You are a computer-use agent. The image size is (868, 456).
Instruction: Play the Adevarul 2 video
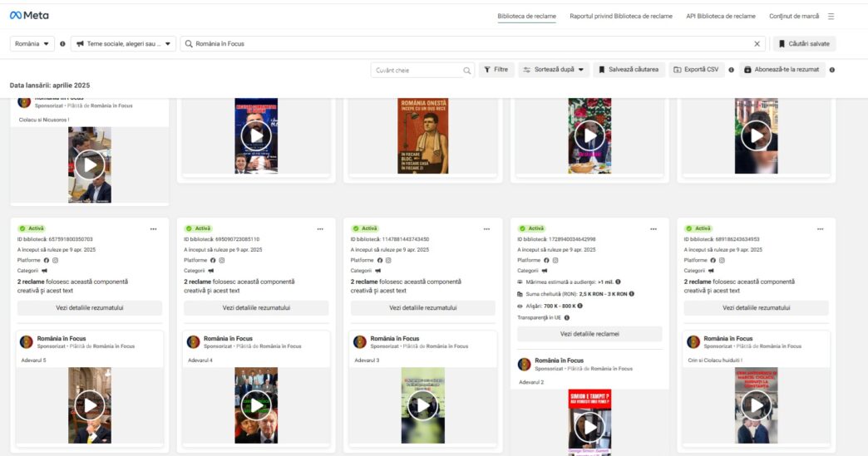[x=589, y=427]
